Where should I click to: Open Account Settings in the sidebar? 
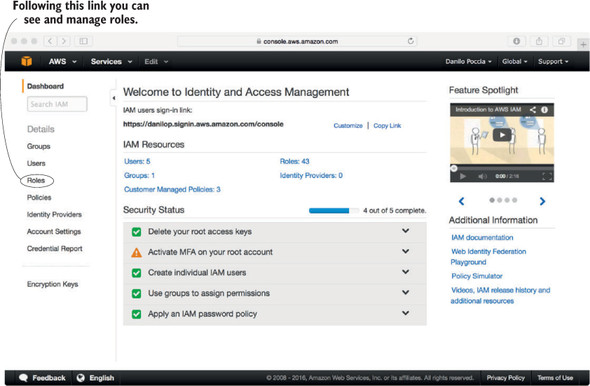click(54, 231)
